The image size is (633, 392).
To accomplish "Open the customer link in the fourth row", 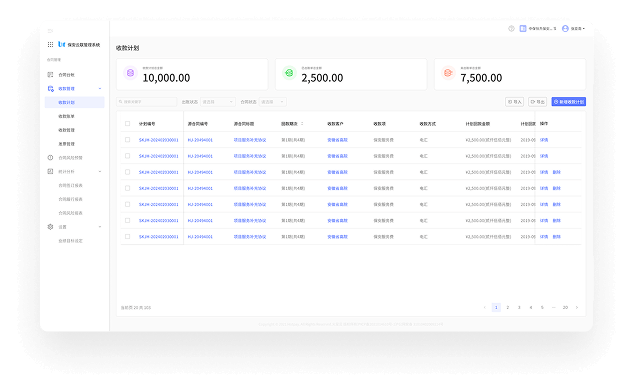I will pos(337,189).
